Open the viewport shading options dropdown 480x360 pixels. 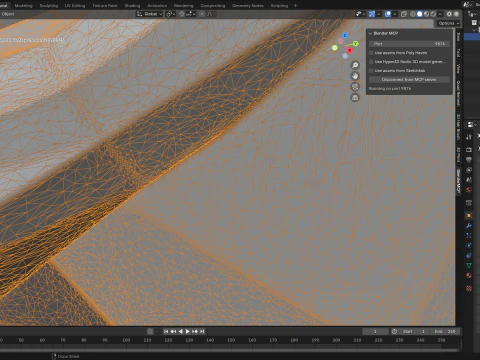point(440,14)
